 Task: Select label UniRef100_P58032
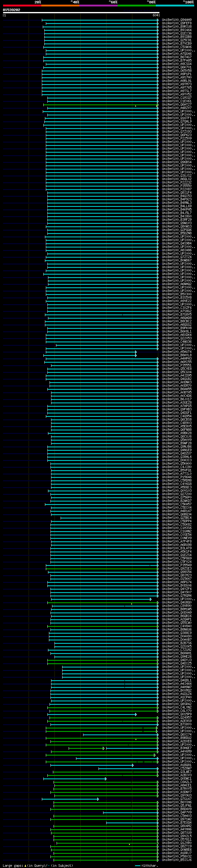(177, 857)
